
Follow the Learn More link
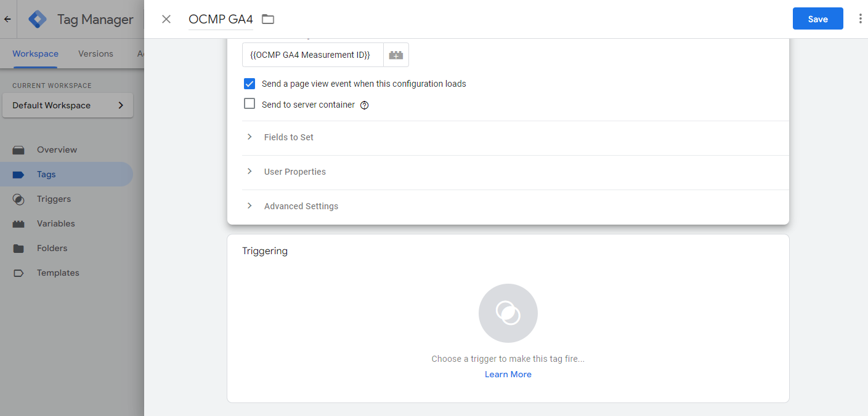tap(508, 374)
